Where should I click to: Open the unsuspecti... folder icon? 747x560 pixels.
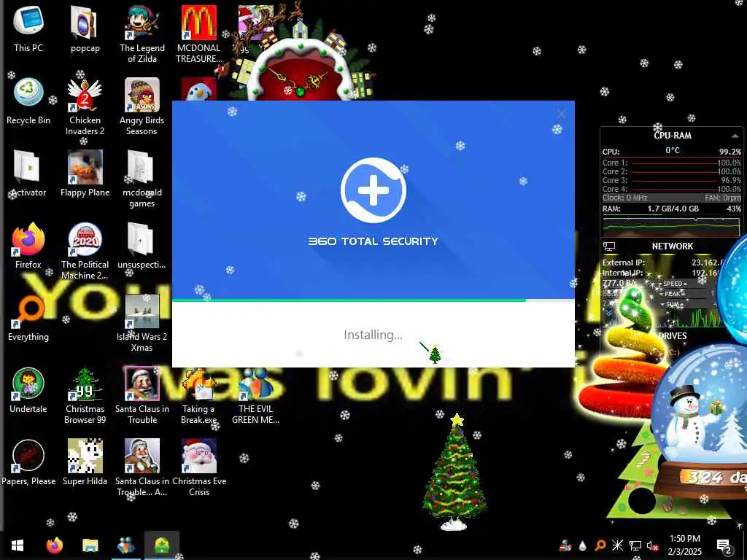(x=142, y=245)
